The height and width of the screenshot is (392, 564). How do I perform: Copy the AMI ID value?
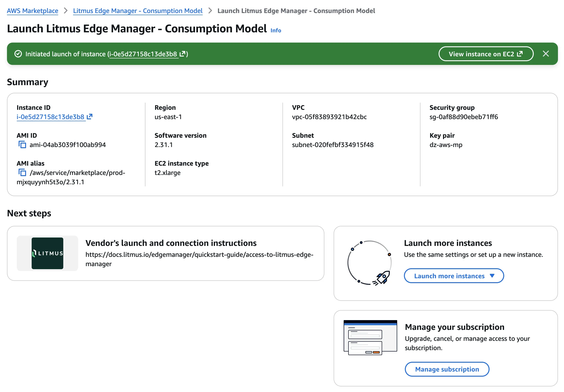22,145
